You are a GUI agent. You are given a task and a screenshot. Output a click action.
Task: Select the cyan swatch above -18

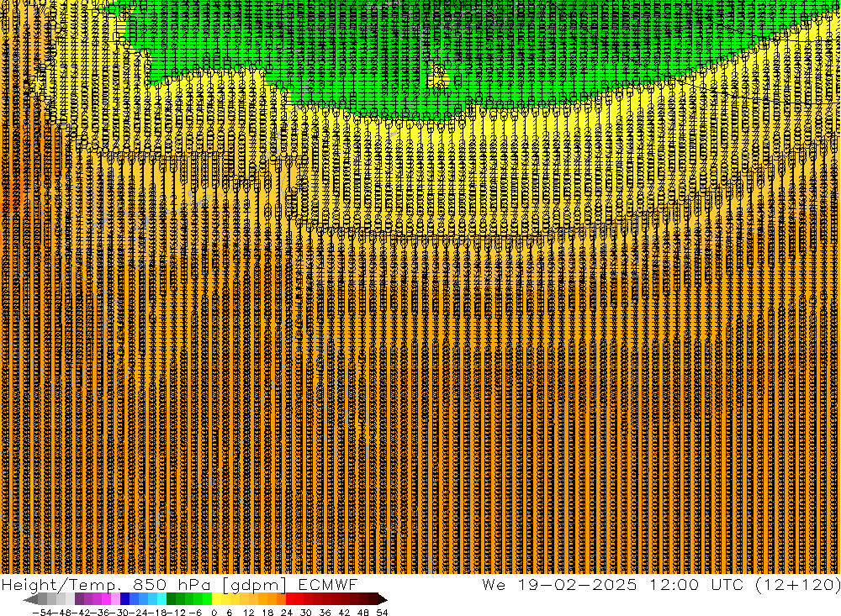(x=161, y=599)
